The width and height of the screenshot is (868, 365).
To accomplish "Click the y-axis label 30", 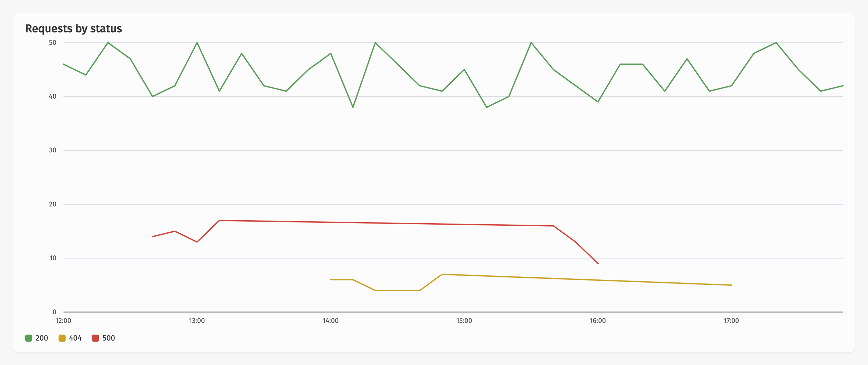I will [x=52, y=150].
